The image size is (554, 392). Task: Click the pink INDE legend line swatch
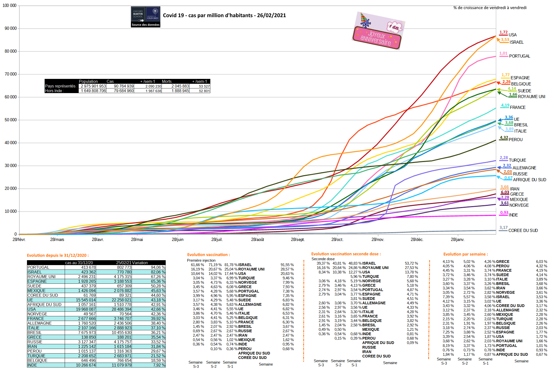pyautogui.click(x=504, y=215)
